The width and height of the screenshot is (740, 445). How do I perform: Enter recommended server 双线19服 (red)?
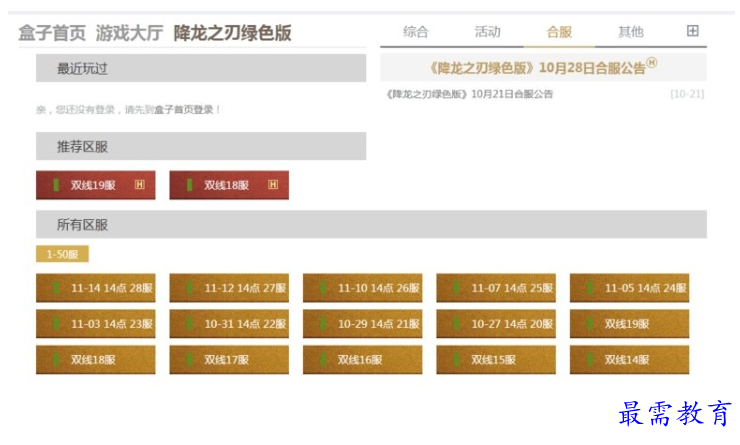pyautogui.click(x=96, y=185)
